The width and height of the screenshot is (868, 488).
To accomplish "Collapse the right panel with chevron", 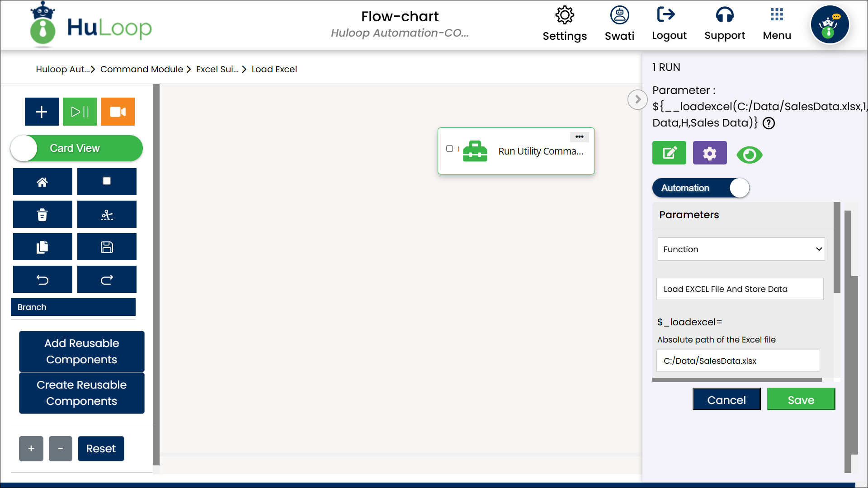I will coord(637,99).
